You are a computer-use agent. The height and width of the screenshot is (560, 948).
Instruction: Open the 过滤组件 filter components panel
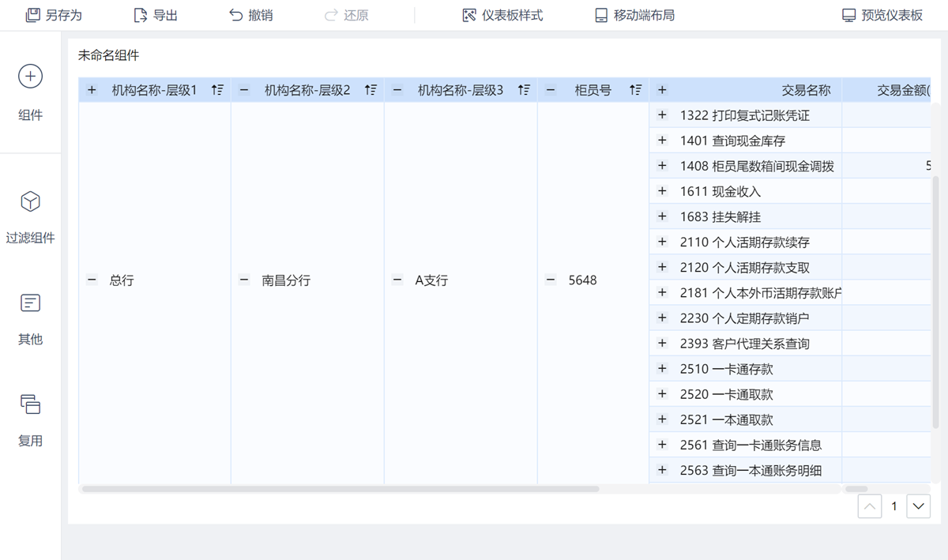click(30, 216)
